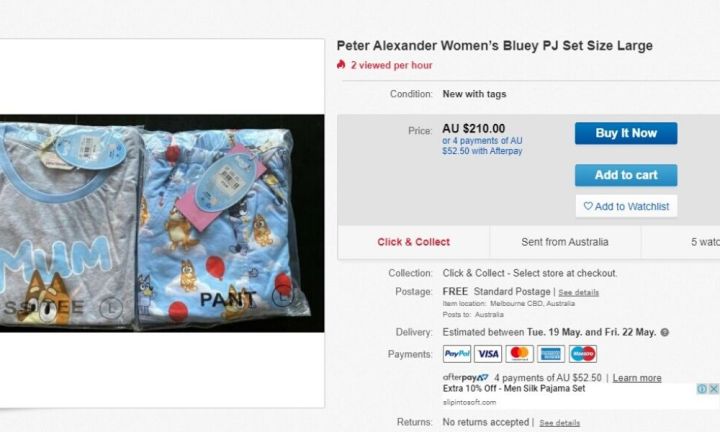Select the Sent from Australia tab

[565, 242]
